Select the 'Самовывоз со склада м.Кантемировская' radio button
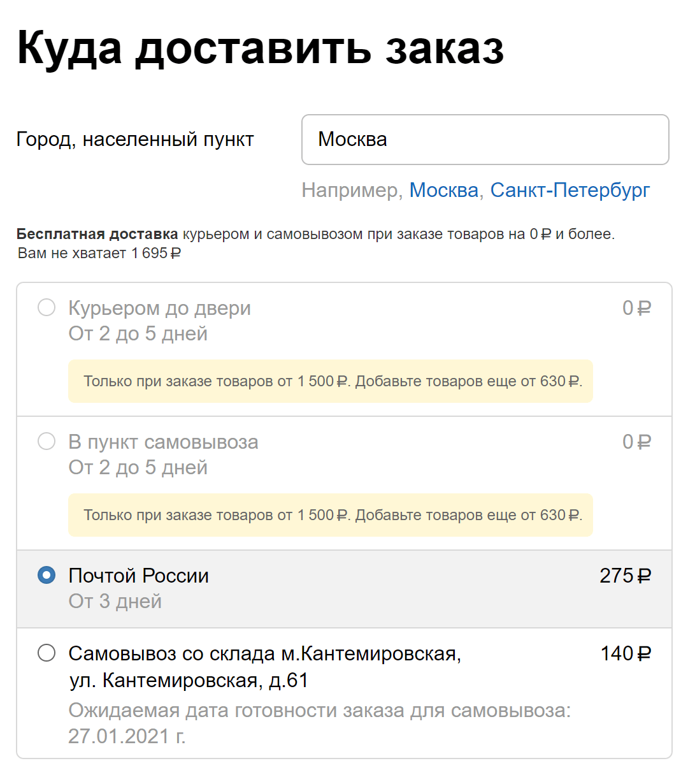Image resolution: width=688 pixels, height=784 pixels. [x=47, y=653]
